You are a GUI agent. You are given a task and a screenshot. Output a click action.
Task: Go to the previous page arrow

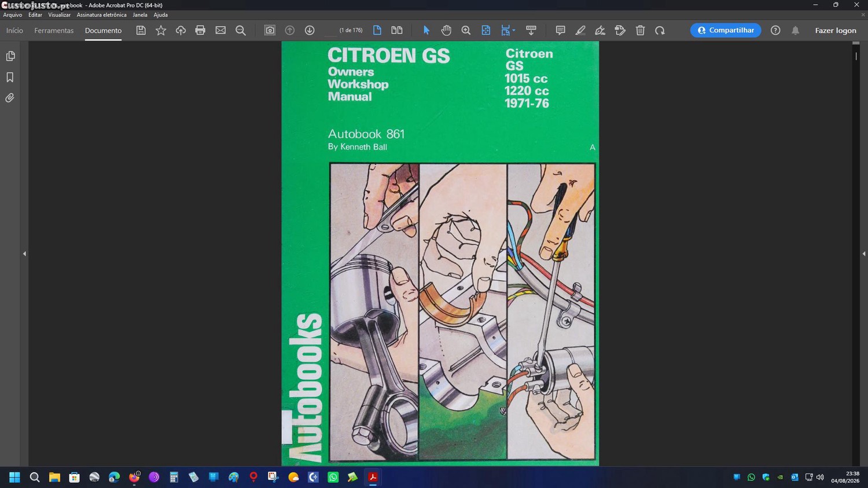290,30
